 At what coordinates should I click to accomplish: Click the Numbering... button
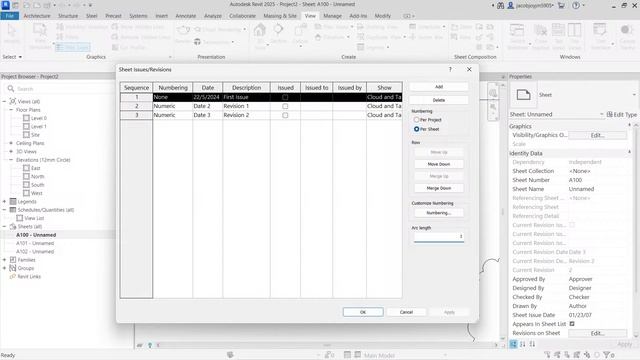[439, 213]
